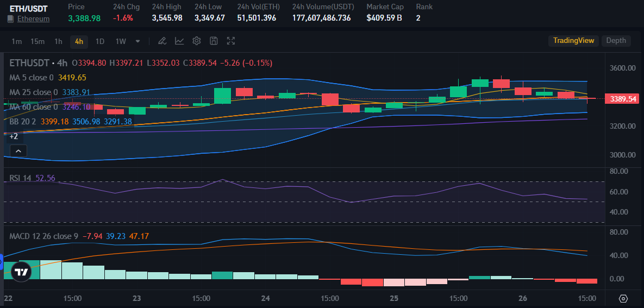The width and height of the screenshot is (644, 308).
Task: Expand more timeframes dropdown arrow
Action: 137,41
